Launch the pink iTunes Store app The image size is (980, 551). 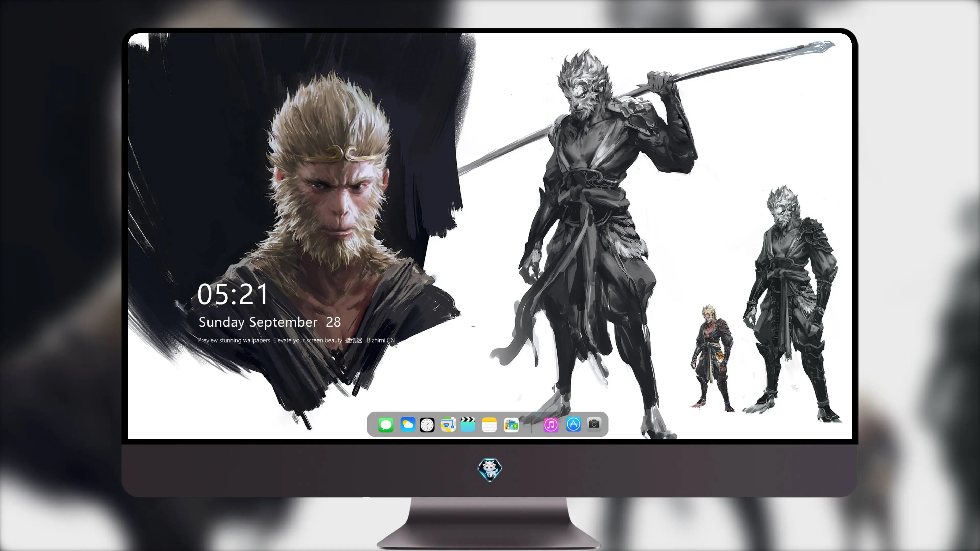[551, 425]
